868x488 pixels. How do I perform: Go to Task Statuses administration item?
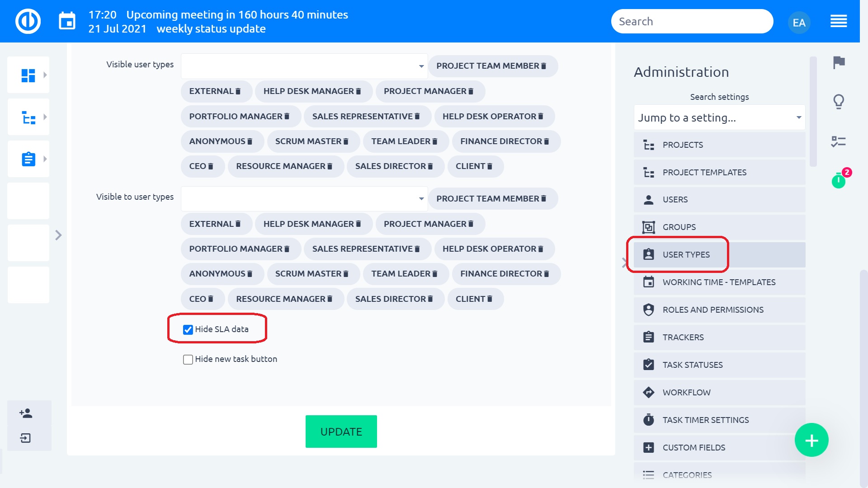point(692,365)
